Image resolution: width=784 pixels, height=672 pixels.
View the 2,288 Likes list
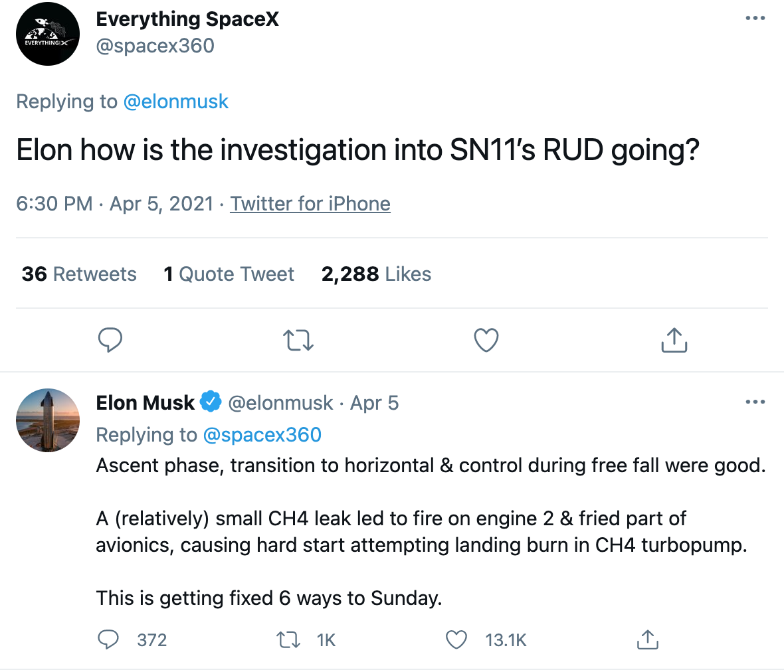(x=376, y=274)
